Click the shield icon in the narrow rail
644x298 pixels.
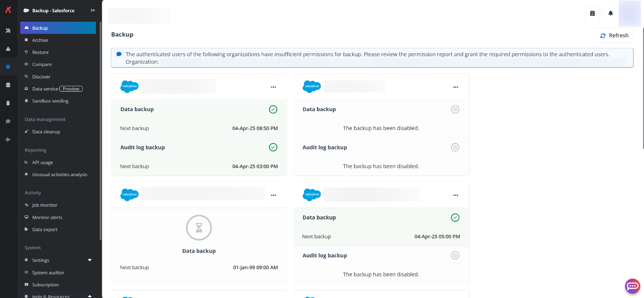click(x=8, y=66)
